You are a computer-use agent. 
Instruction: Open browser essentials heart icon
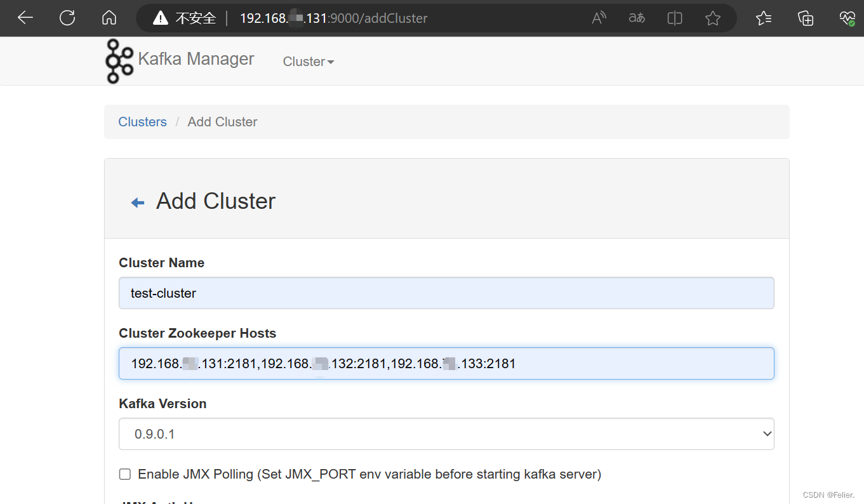847,18
